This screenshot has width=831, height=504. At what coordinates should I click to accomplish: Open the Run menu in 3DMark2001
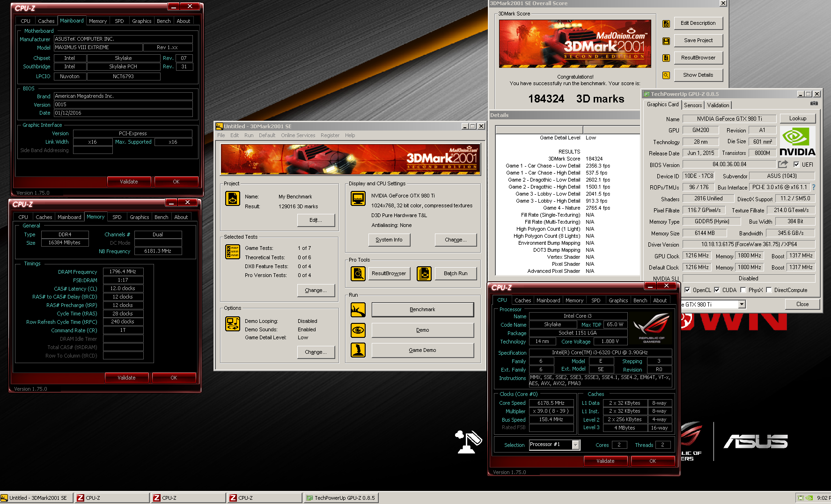coord(249,135)
